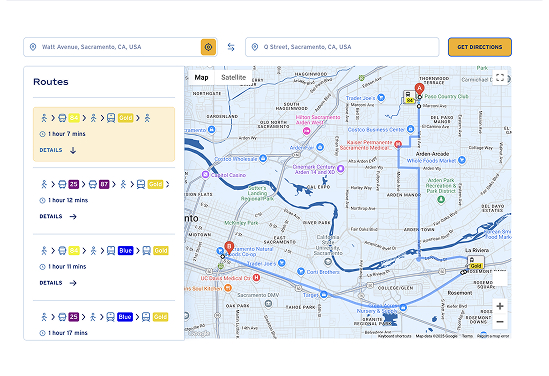Select the Blue badge in 1 hour 11 mins route
Image resolution: width=549 pixels, height=376 pixels.
[x=125, y=251]
